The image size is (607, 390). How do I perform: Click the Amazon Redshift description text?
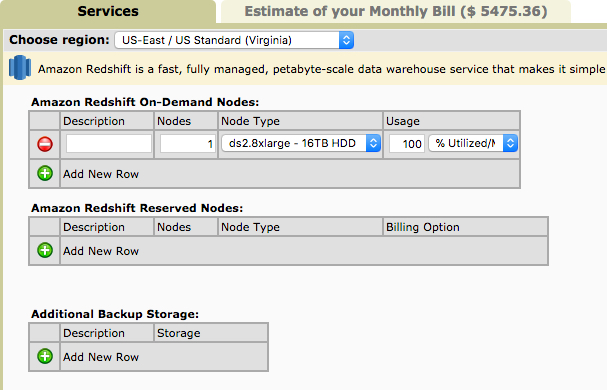pyautogui.click(x=321, y=69)
